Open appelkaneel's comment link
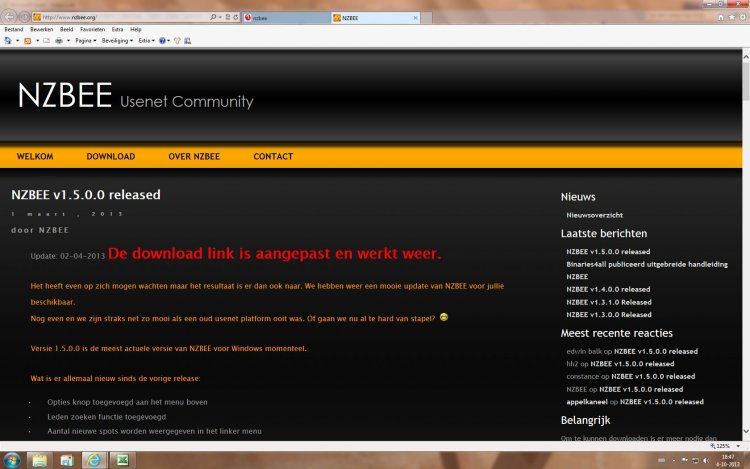The width and height of the screenshot is (750, 469). pos(662,402)
